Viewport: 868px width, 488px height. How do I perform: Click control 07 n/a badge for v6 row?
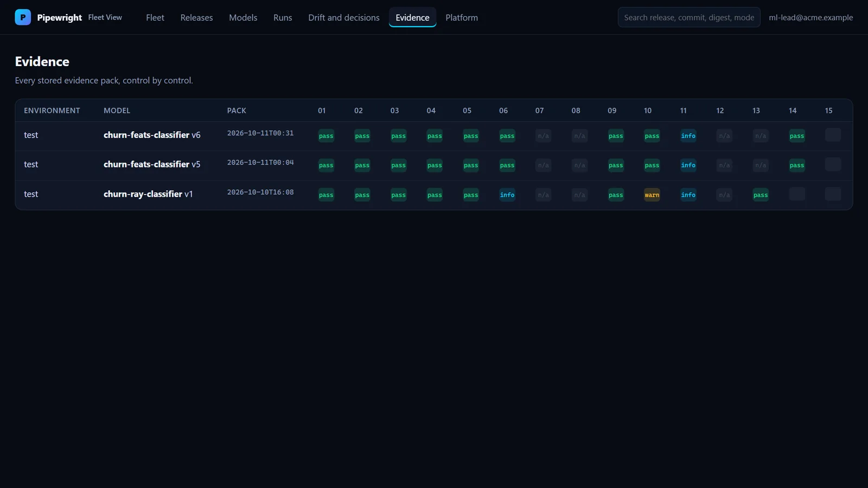tap(543, 136)
